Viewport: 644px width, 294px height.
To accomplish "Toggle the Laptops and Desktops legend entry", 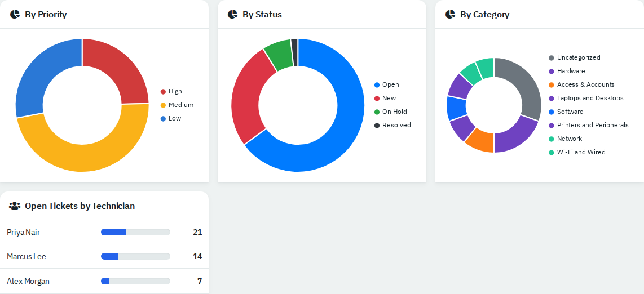I will [586, 98].
